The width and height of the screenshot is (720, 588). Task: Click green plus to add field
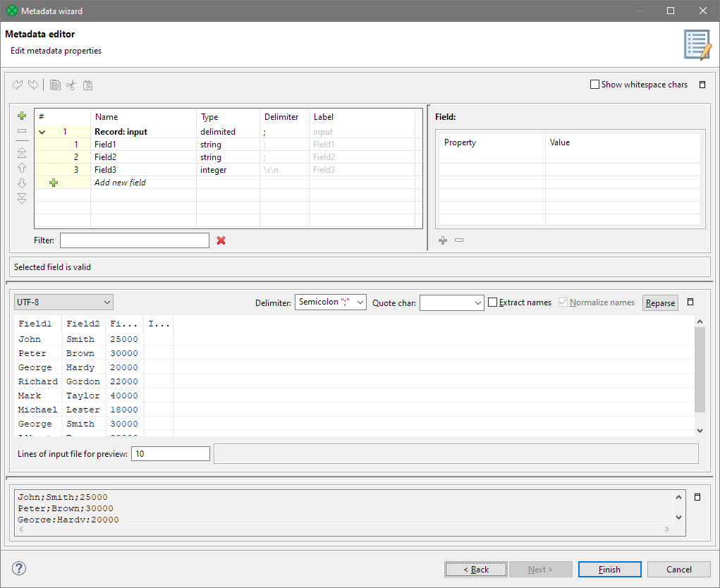coord(22,116)
